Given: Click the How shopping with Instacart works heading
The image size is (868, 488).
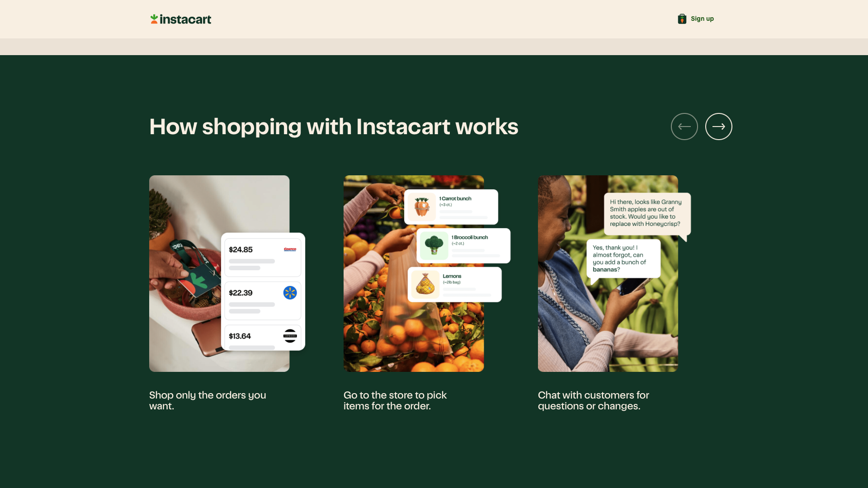Looking at the screenshot, I should pos(334,127).
